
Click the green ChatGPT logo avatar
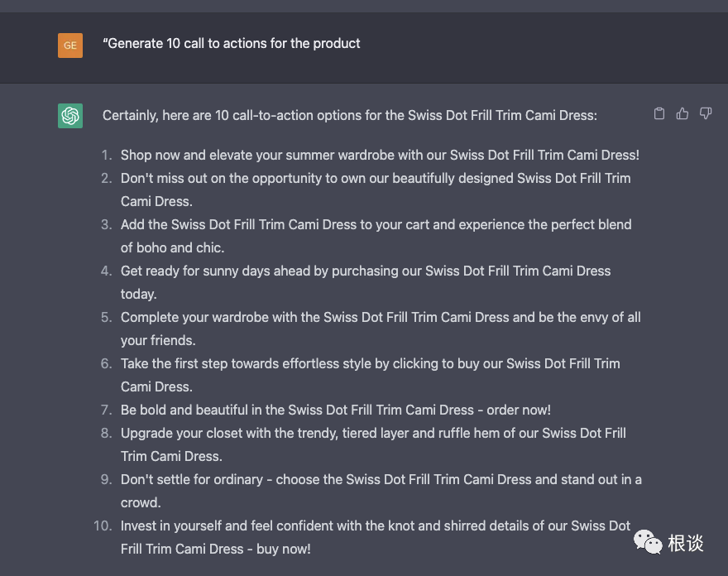coord(70,116)
